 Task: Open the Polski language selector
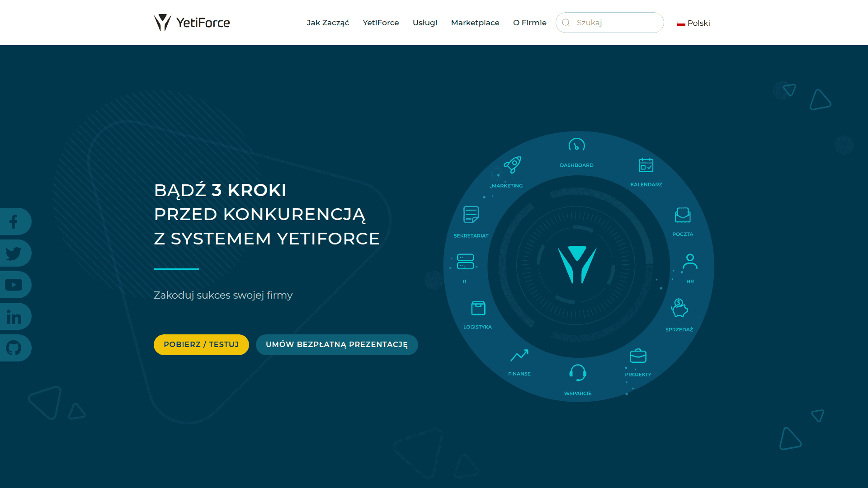pyautogui.click(x=693, y=23)
